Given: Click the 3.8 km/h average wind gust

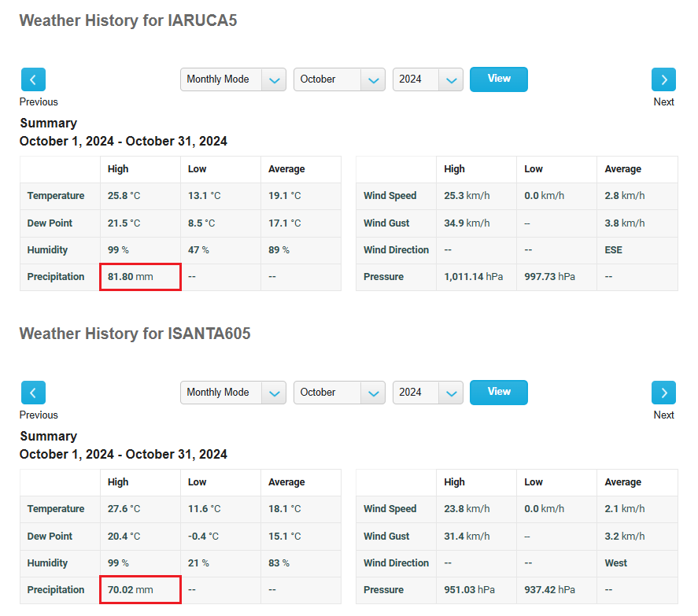Looking at the screenshot, I should point(625,223).
